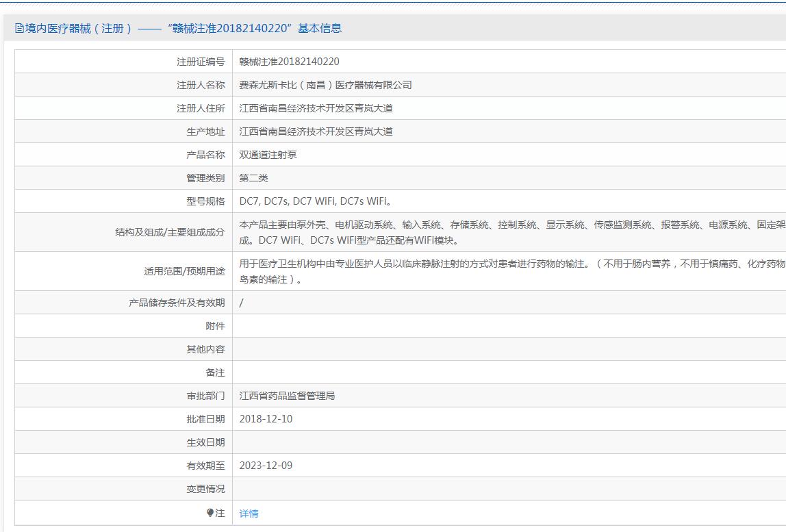Select expiry date 2023-12-09

[266, 466]
